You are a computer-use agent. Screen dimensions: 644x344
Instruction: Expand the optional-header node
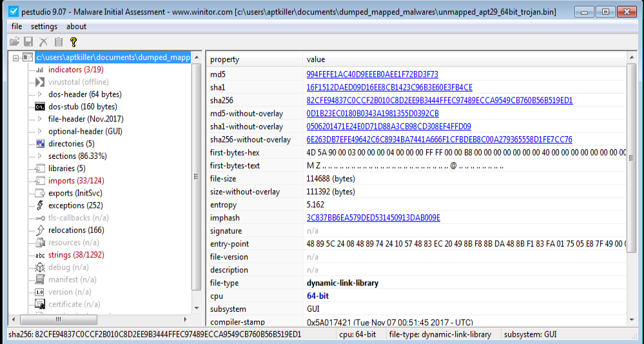[x=40, y=132]
